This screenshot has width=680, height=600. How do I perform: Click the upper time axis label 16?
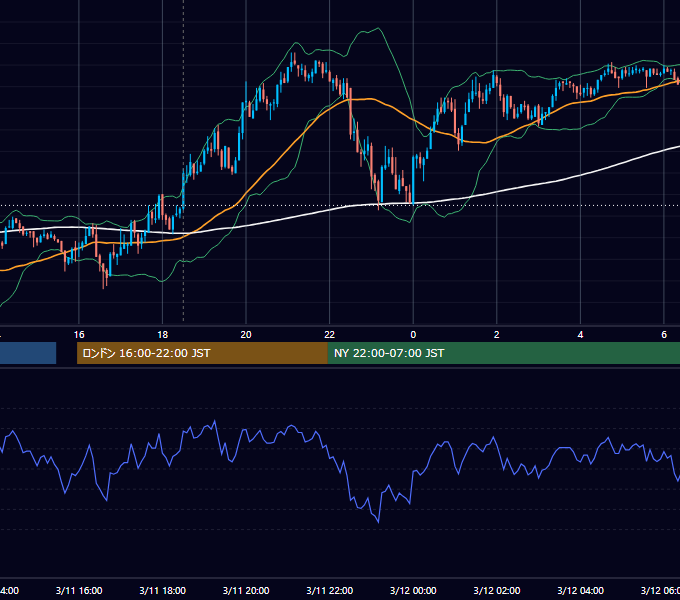(x=79, y=335)
